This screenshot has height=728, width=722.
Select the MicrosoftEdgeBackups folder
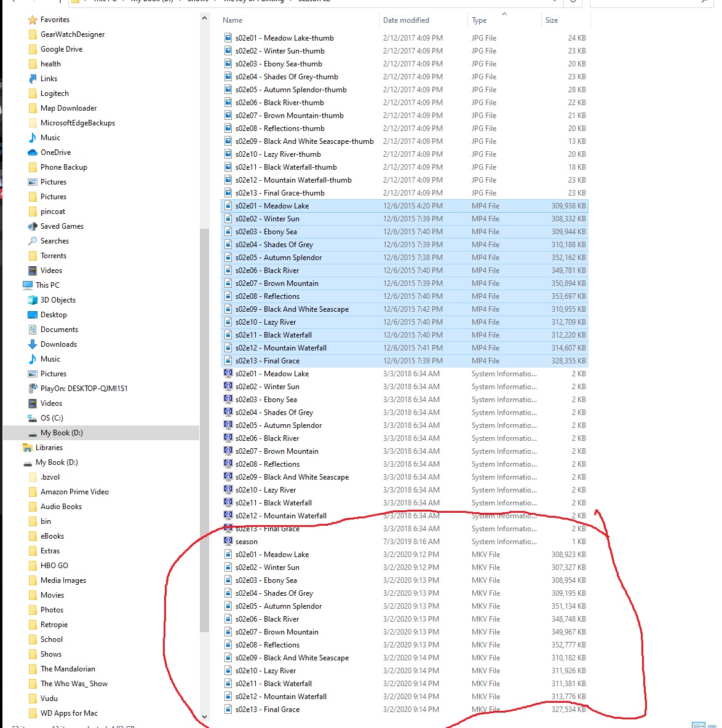click(77, 123)
